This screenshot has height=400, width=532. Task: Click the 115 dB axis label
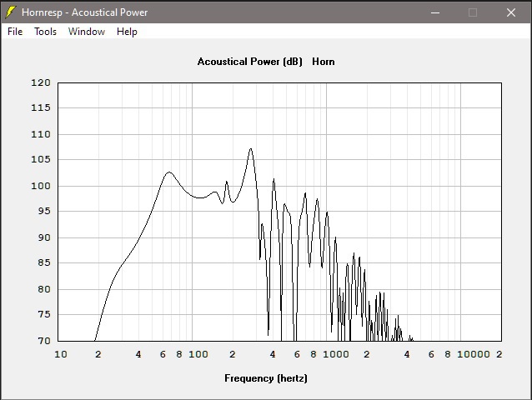coord(41,107)
